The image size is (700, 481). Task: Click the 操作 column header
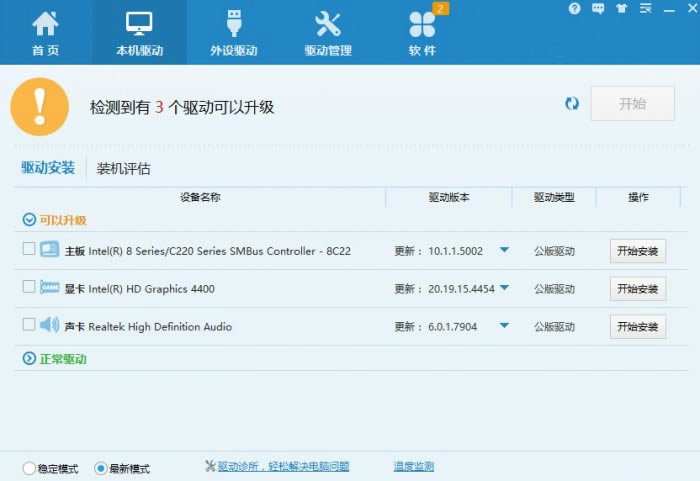click(638, 197)
